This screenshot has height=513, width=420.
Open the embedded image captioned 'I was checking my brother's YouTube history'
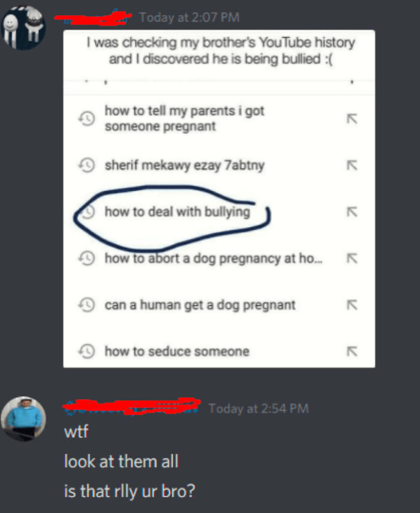coord(219,199)
